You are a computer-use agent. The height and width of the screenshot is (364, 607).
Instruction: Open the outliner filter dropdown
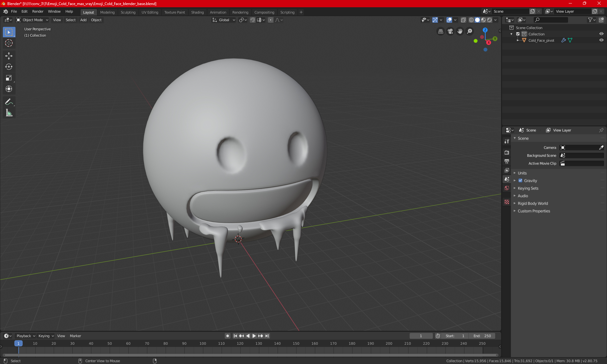[592, 20]
